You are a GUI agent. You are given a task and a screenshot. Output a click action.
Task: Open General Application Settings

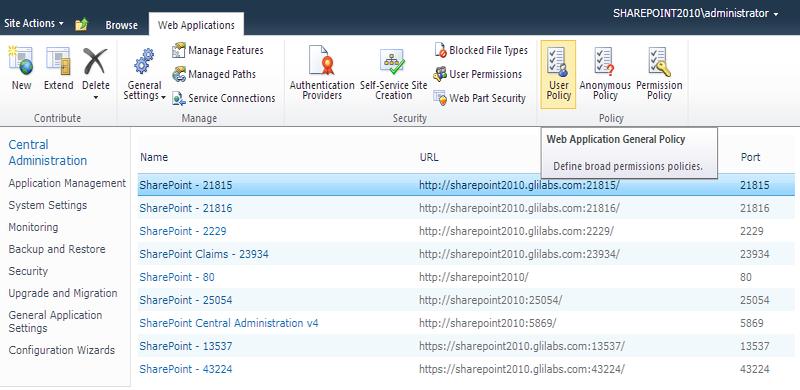coord(55,322)
